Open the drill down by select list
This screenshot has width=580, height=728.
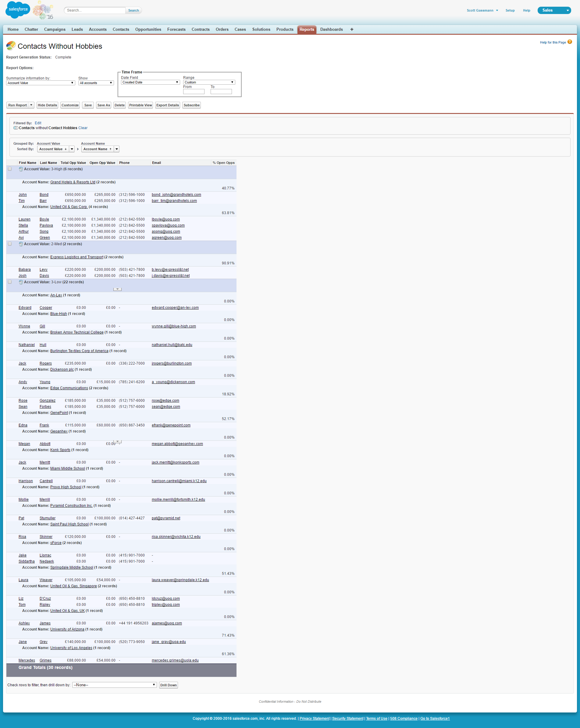(x=115, y=685)
